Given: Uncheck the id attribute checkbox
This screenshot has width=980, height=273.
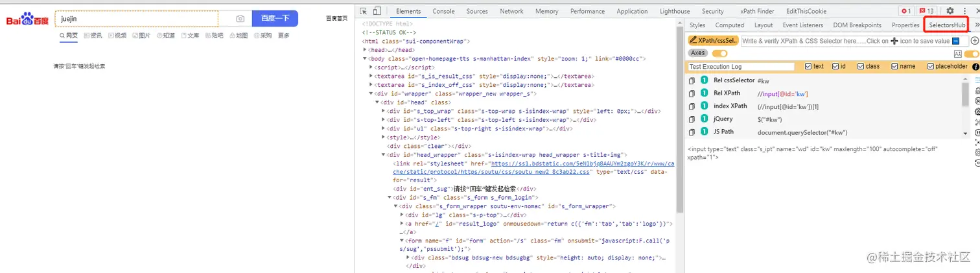Looking at the screenshot, I should coord(835,66).
